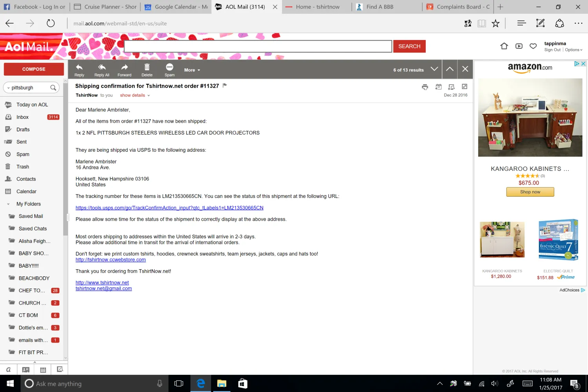Image resolution: width=588 pixels, height=392 pixels.
Task: Click the heart favorites icon in header
Action: [x=533, y=46]
